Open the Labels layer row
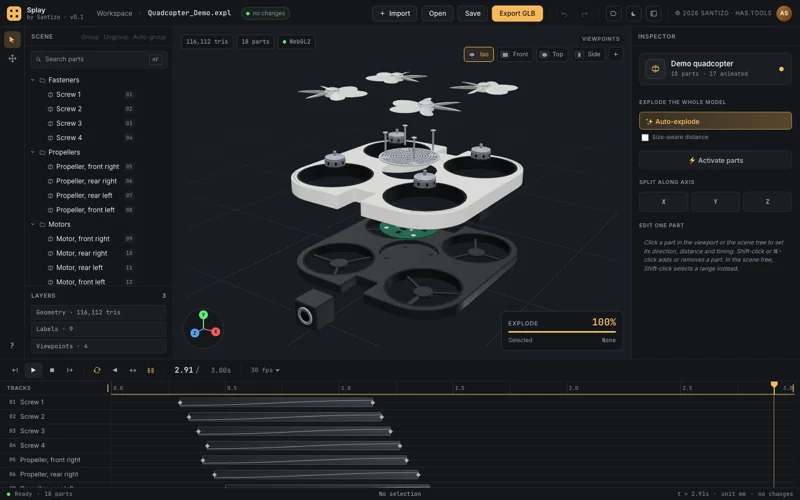The image size is (800, 500). (98, 329)
